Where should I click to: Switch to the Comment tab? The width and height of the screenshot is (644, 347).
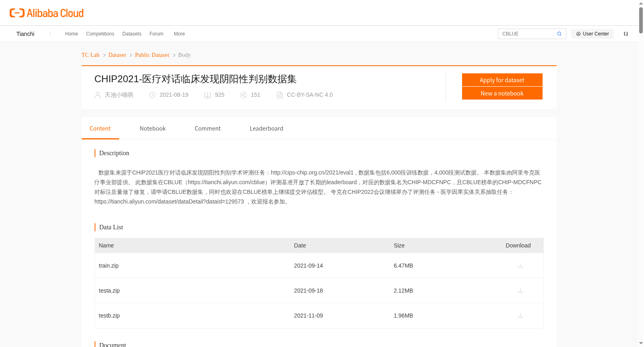tap(208, 129)
